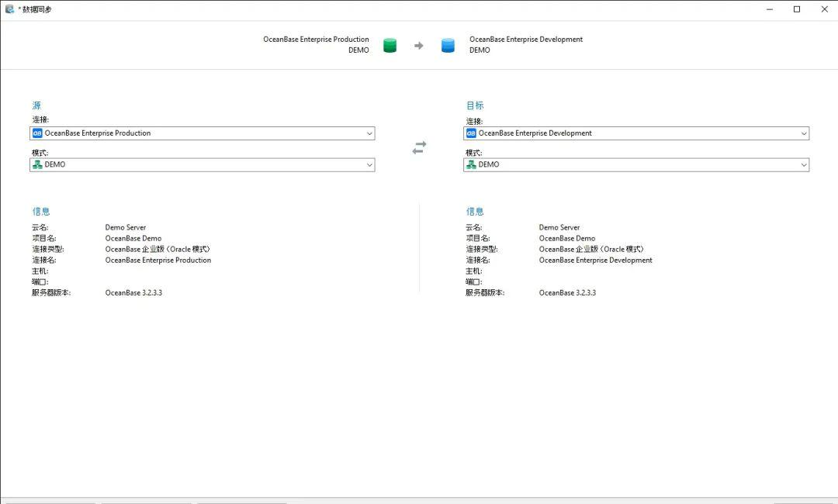Click the 源 section heading
The width and height of the screenshot is (838, 504).
36,105
